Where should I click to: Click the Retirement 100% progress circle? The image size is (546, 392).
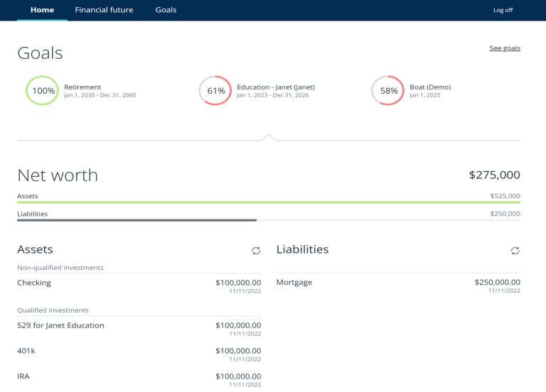(x=43, y=91)
